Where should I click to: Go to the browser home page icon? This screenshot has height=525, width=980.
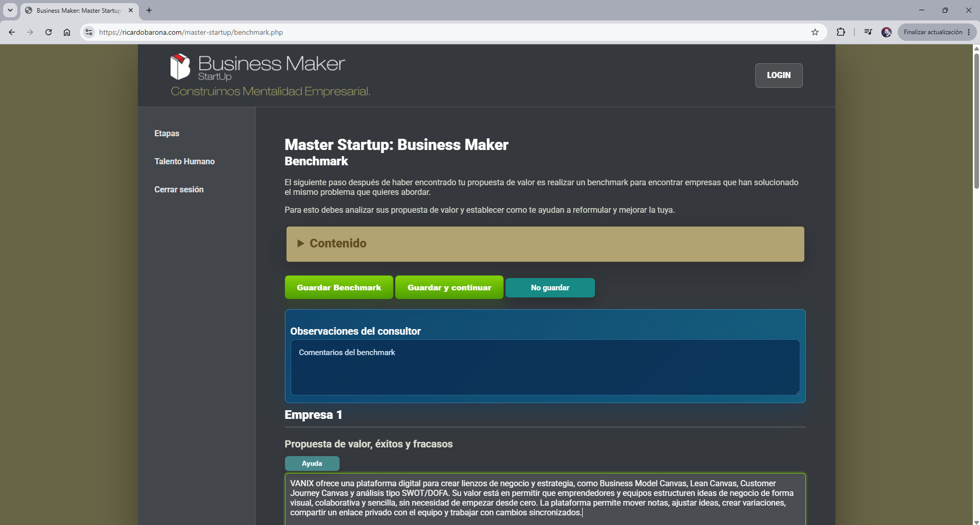point(67,32)
